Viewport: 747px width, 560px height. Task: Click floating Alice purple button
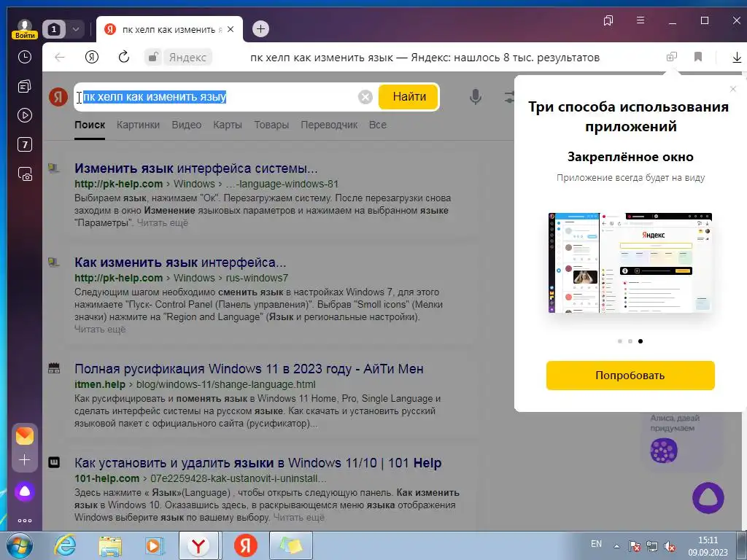[x=708, y=498]
